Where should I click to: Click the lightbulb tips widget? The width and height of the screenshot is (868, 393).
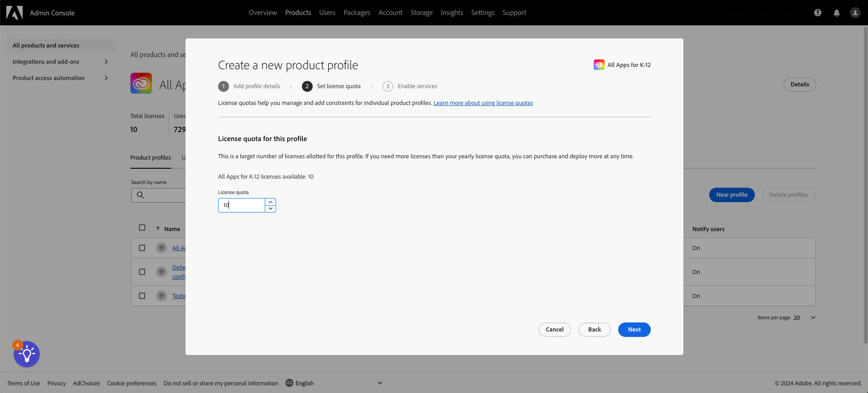click(27, 354)
